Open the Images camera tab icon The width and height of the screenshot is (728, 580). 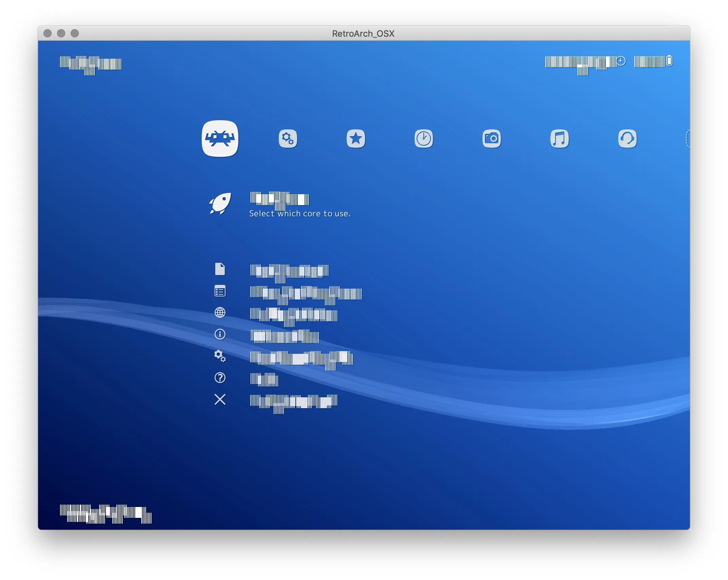(x=491, y=139)
